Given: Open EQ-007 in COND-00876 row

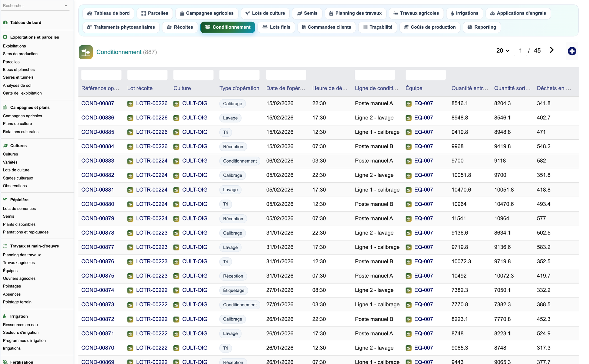Looking at the screenshot, I should tap(423, 262).
